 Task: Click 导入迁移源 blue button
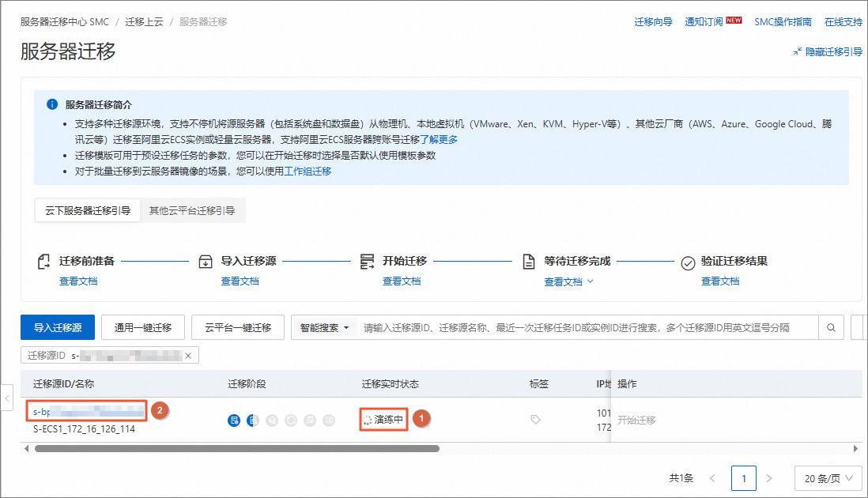(58, 327)
